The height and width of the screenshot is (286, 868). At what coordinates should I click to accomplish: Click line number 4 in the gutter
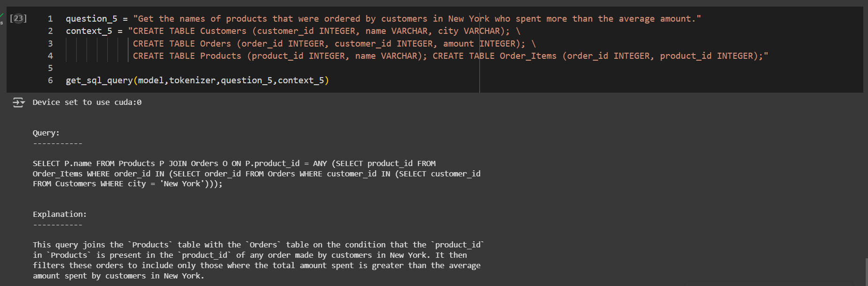pyautogui.click(x=50, y=56)
